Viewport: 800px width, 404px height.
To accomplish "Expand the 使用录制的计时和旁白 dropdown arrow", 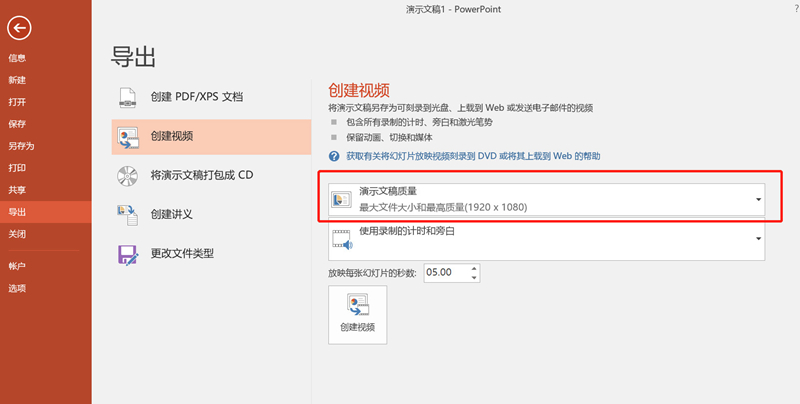I will point(759,239).
